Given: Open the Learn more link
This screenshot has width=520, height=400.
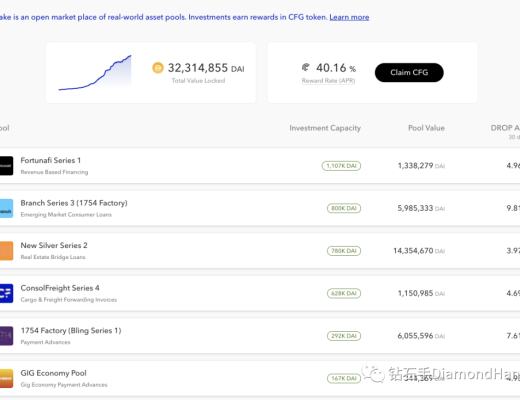Looking at the screenshot, I should coord(349,17).
